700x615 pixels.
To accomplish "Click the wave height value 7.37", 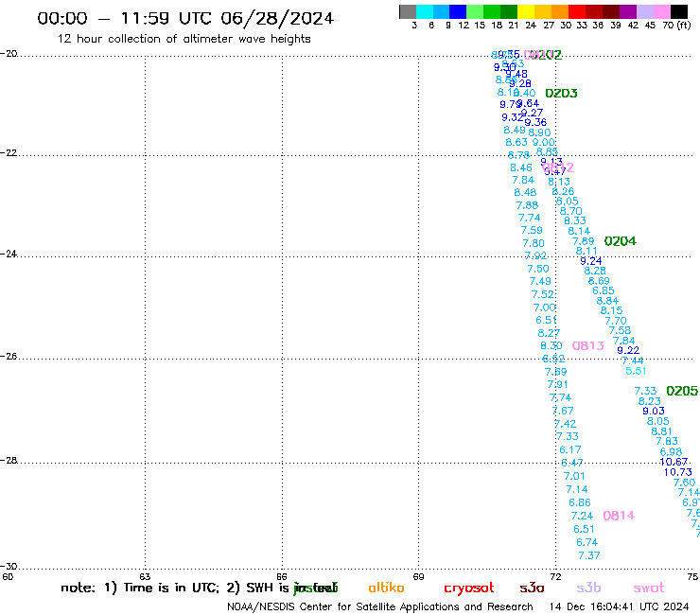I will [588, 555].
